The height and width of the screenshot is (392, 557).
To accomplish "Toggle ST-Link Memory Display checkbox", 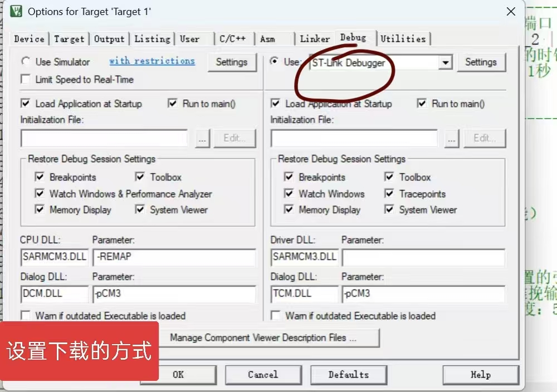I will [289, 209].
